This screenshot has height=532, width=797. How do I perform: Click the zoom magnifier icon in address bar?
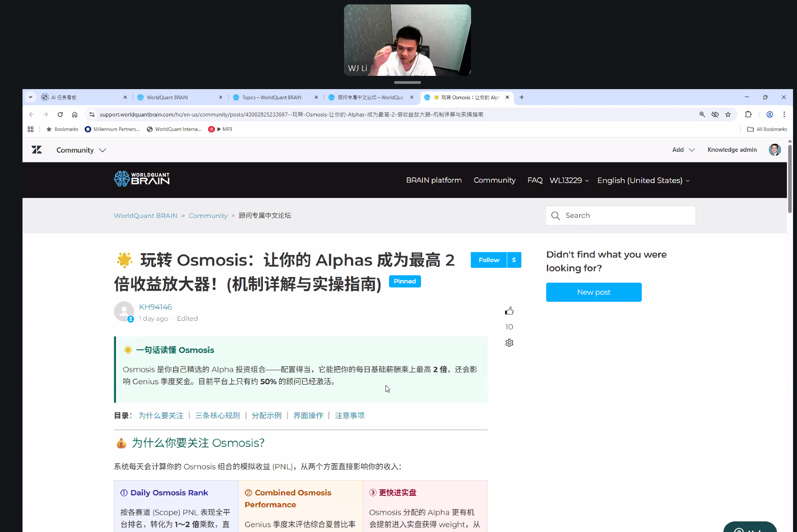[702, 114]
